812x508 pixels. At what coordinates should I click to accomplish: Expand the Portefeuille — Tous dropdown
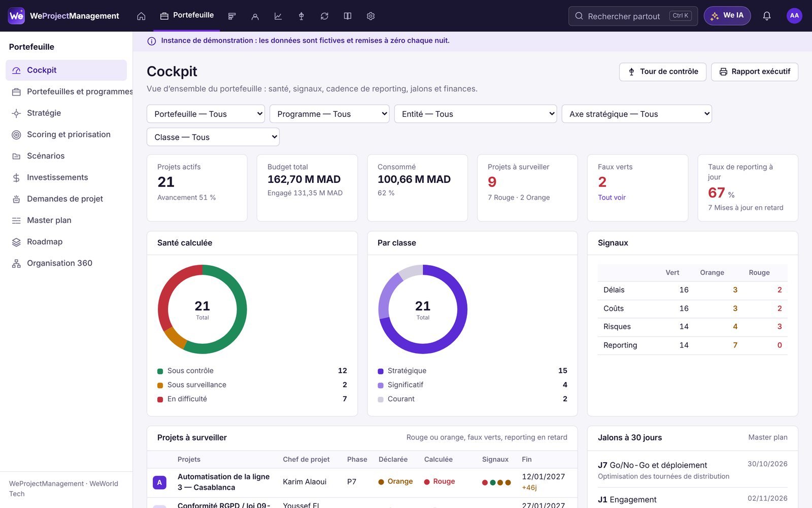point(206,114)
